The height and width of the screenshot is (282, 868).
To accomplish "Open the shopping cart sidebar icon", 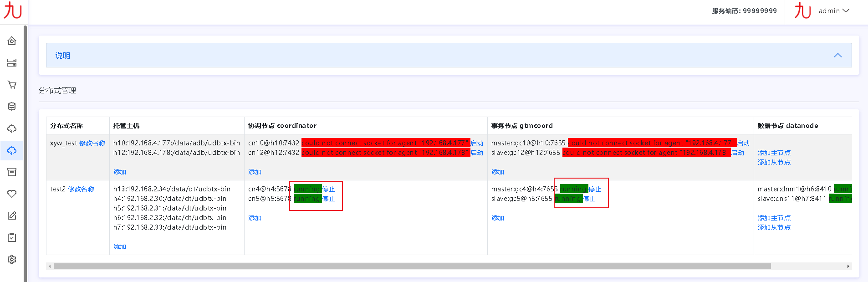I will pos(12,85).
